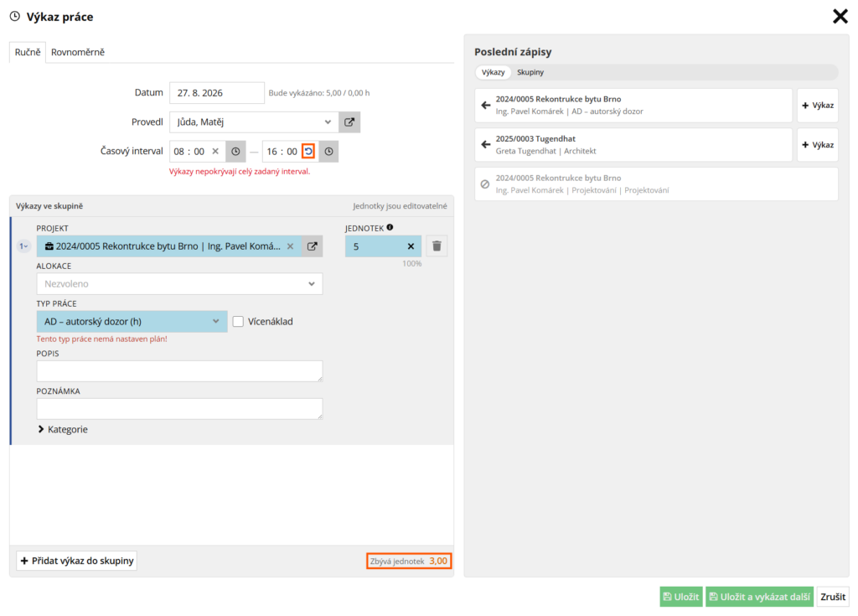Click the arrow icon for 2025/0003 Tugendhat entry
The image size is (858, 616).
(x=485, y=144)
